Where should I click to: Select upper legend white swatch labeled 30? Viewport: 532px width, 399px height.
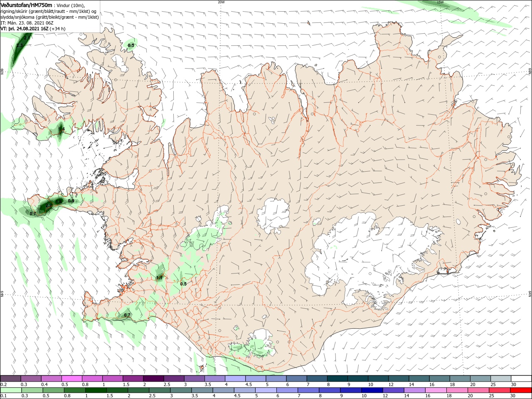coord(521,379)
